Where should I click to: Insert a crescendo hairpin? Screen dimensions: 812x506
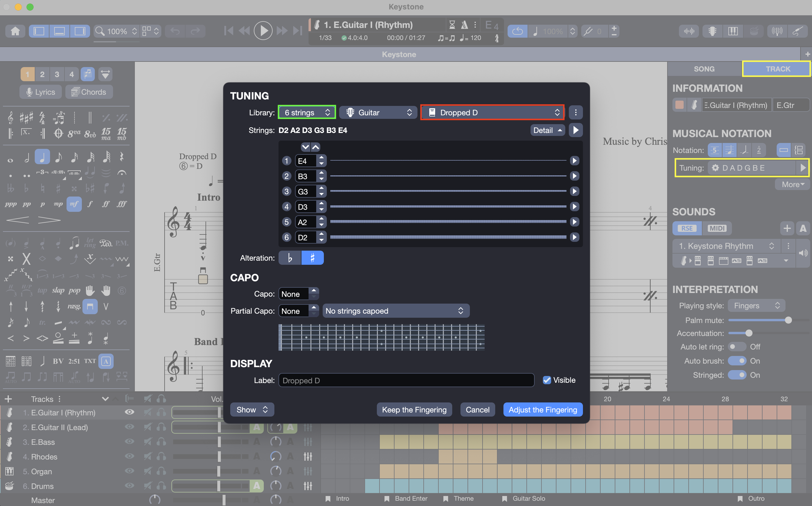18,220
